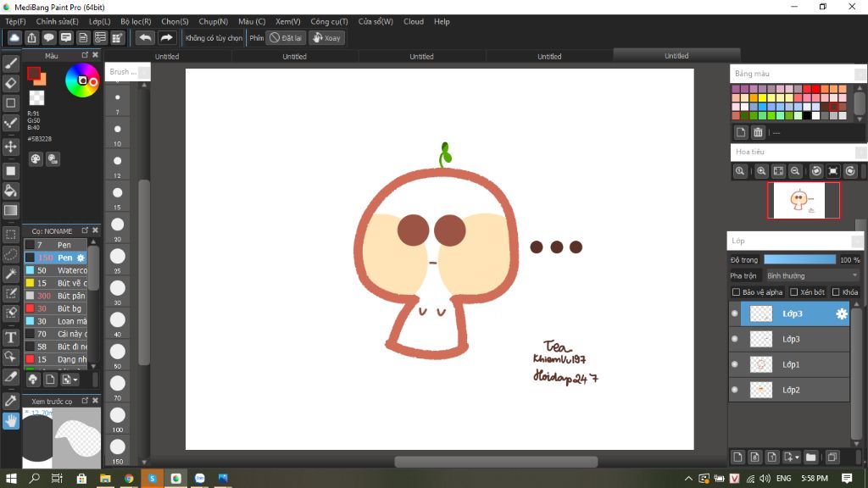Toggle the Xén bớt checkbox
This screenshot has height=488, width=868.
pos(793,292)
